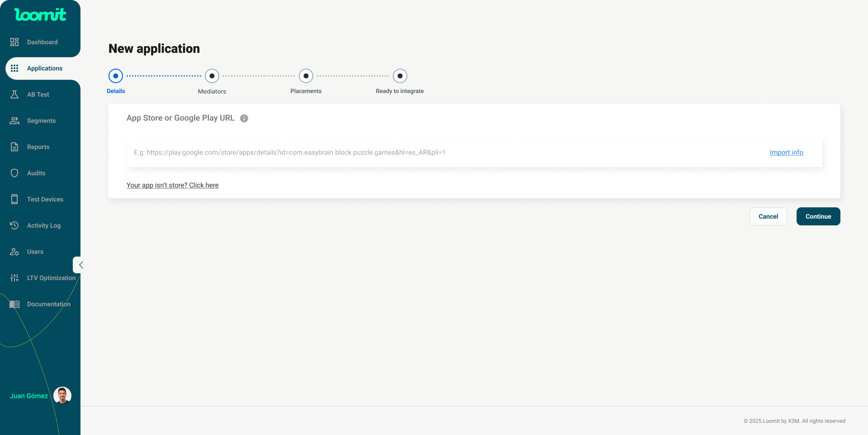Collapse the sidebar with the chevron arrow
This screenshot has width=868, height=435.
point(80,265)
